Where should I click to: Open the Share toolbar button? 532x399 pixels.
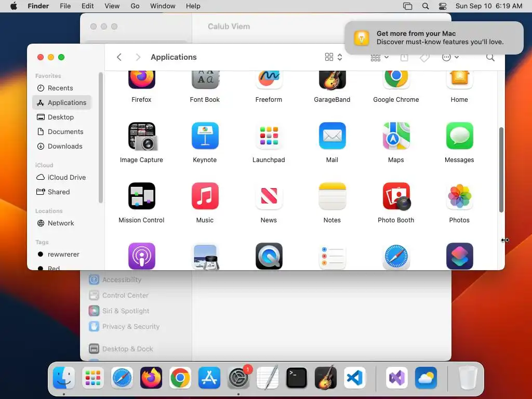pos(404,57)
